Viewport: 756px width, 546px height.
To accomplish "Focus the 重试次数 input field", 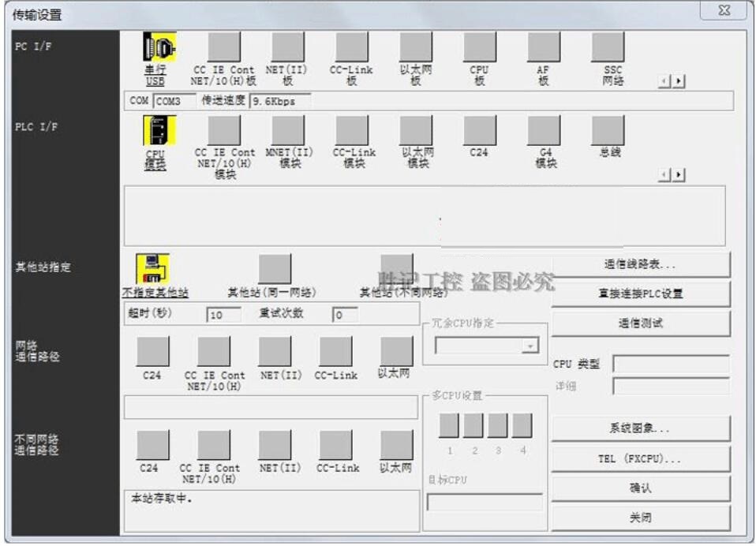I will pyautogui.click(x=345, y=315).
